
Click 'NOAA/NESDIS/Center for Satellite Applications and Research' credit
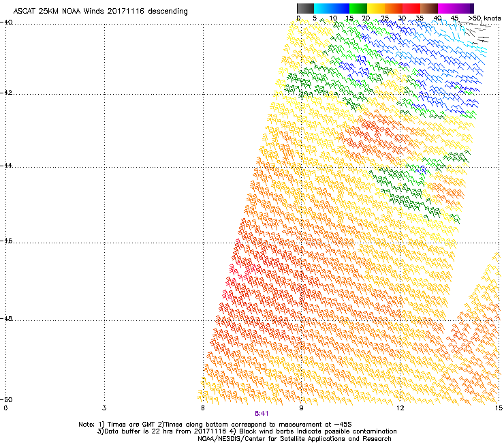point(294,439)
